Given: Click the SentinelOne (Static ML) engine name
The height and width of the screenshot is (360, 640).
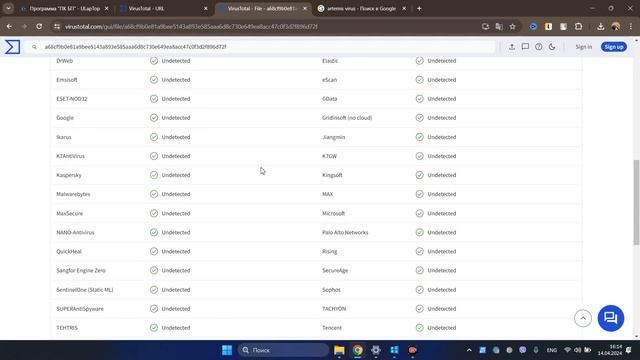Looking at the screenshot, I should pyautogui.click(x=85, y=290).
